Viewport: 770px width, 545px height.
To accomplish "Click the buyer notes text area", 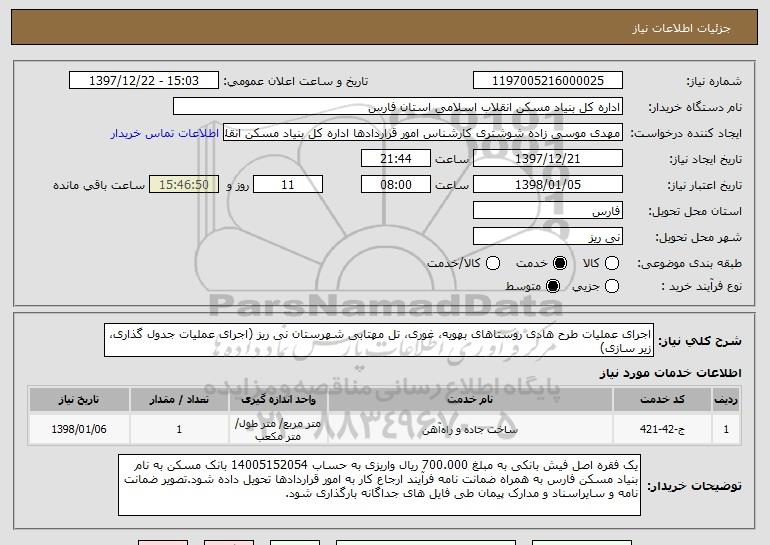I will coord(380,485).
